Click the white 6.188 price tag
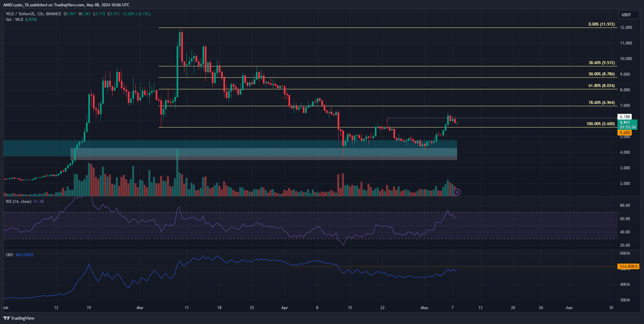Screen dimensions: 644x324 (x=625, y=117)
